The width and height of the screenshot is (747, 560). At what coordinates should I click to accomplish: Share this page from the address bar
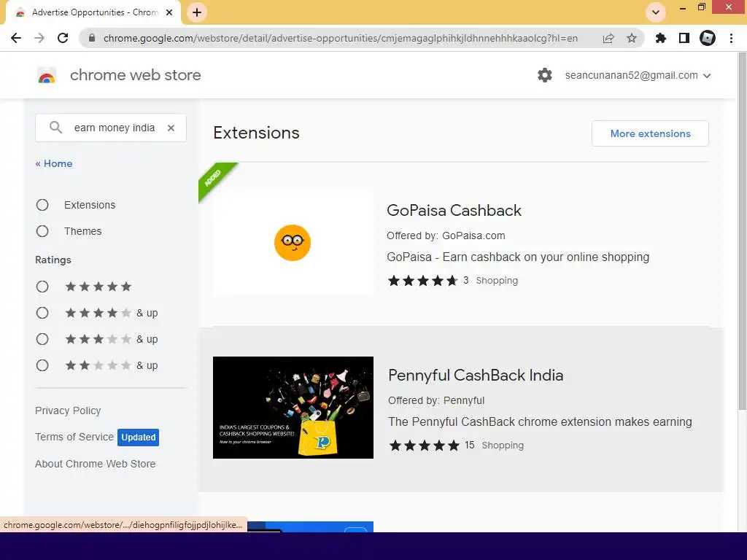coord(608,38)
